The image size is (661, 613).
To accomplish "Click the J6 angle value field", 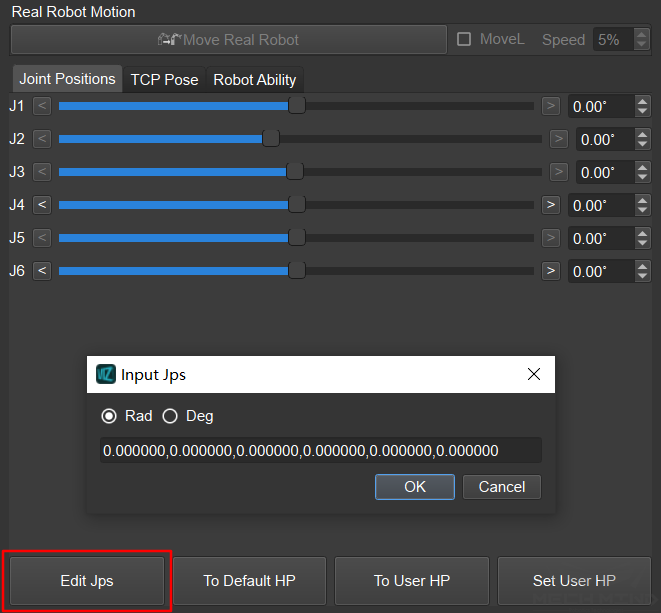I will 601,271.
